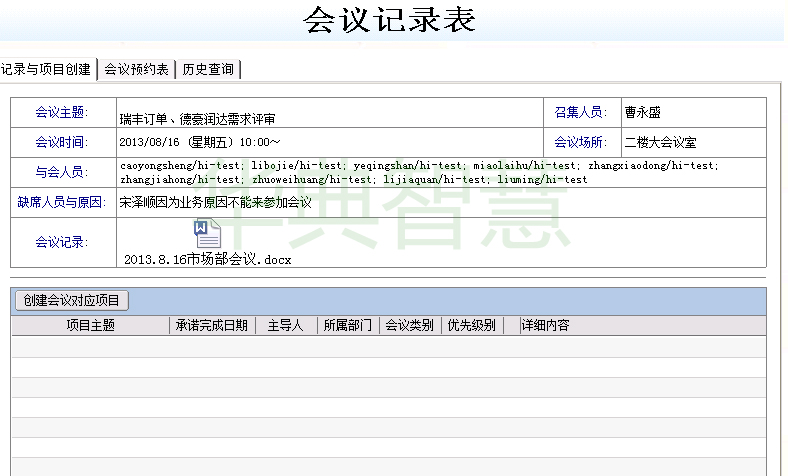Click attendee zhangxiaodong/hi-test
788x476 pixels.
tap(653, 165)
